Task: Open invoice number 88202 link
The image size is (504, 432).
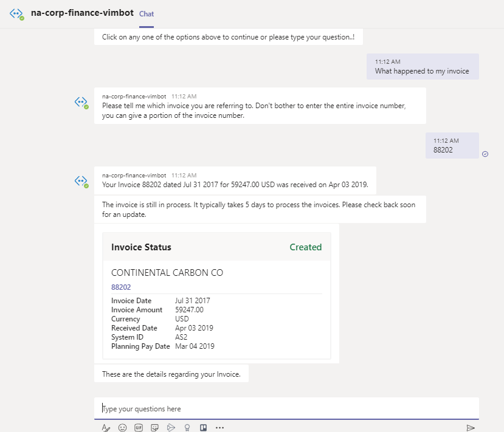Action: coord(121,287)
